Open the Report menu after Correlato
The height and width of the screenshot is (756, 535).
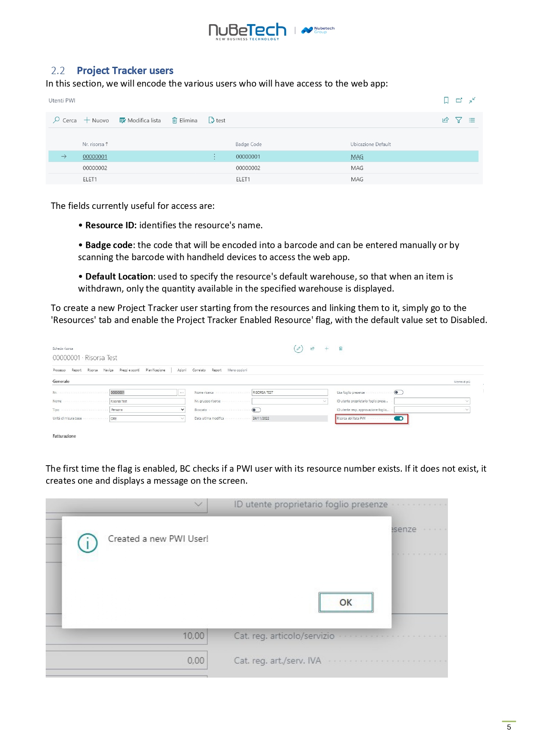[x=216, y=370]
